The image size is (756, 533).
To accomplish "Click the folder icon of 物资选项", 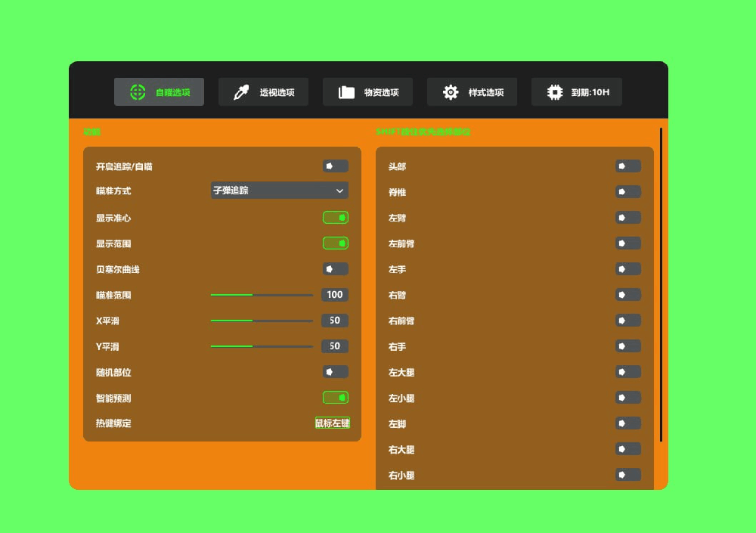I will click(346, 92).
